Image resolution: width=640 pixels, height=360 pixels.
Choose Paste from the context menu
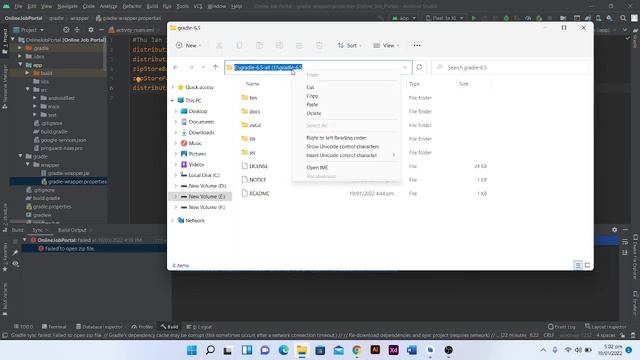(312, 104)
